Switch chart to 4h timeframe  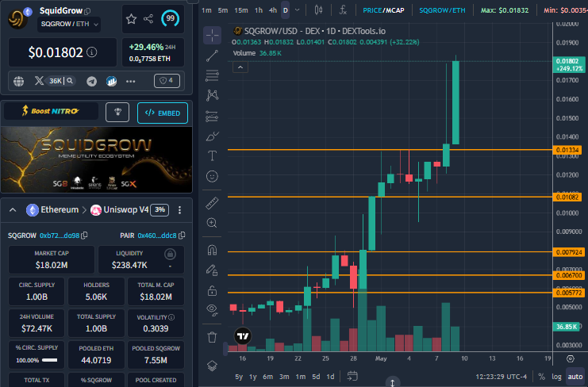click(x=273, y=10)
